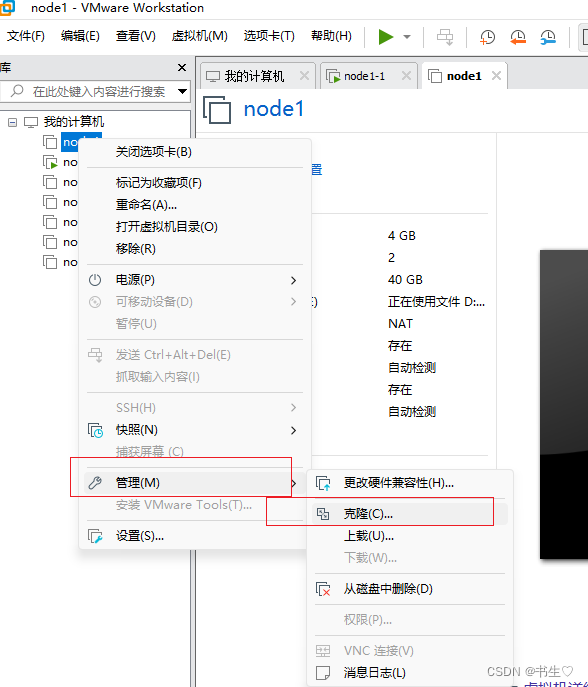Click the clone icon beside 克隆(C)...
588x687 pixels.
point(323,514)
